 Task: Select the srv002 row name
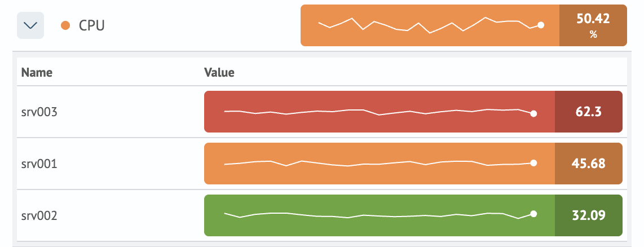[39, 216]
